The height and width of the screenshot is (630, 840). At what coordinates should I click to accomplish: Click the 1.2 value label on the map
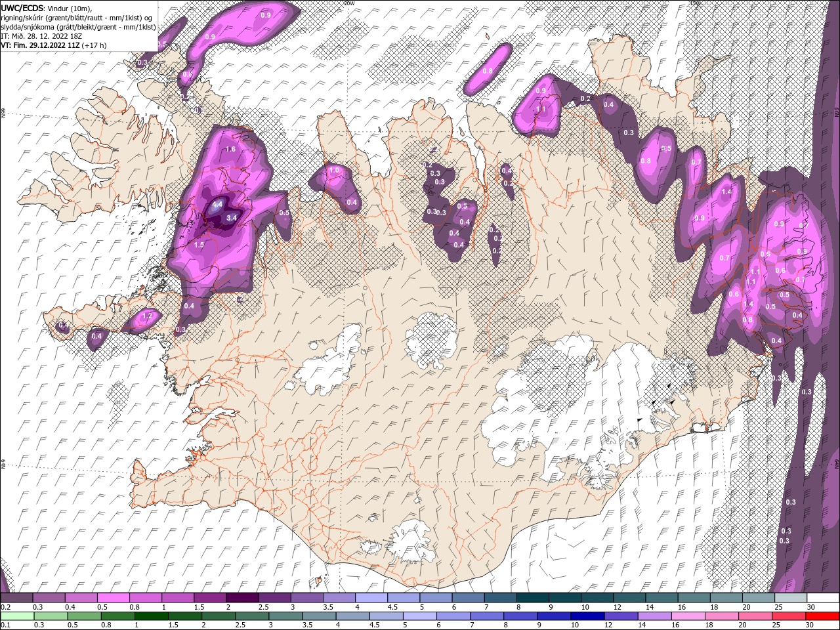(x=147, y=316)
